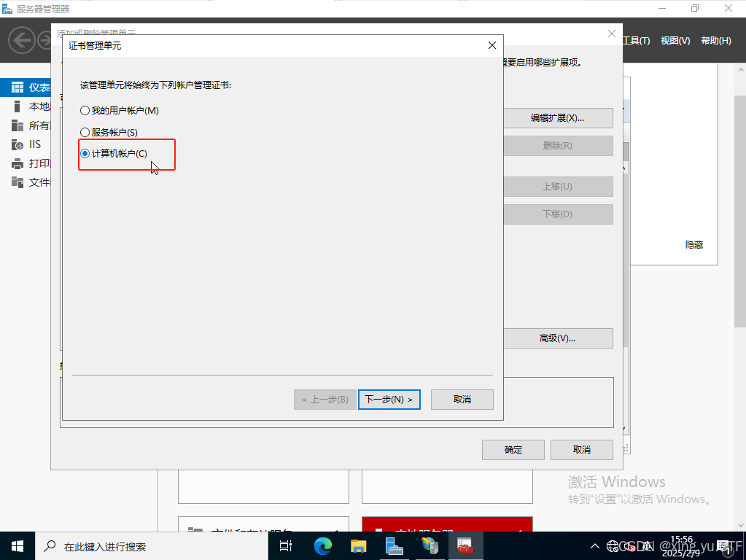Image resolution: width=746 pixels, height=560 pixels.
Task: Open Microsoft Edge from the taskbar
Action: [322, 545]
